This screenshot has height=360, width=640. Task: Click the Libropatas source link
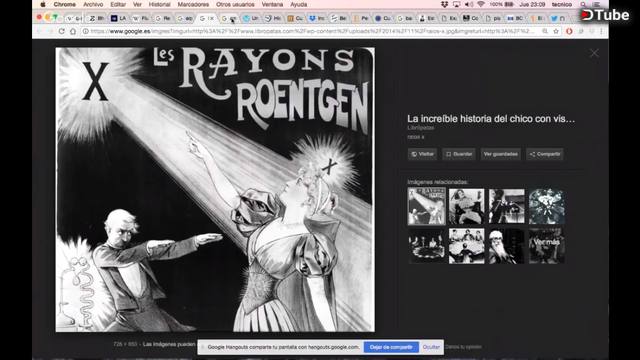point(420,128)
